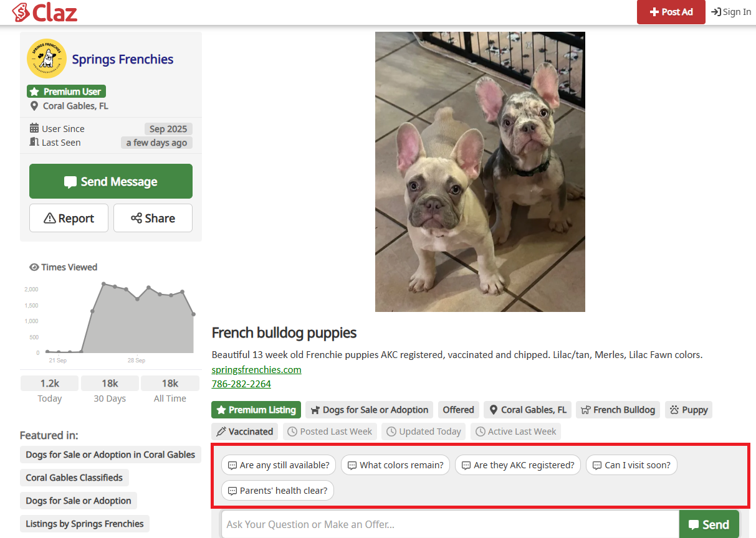The image size is (756, 538).
Task: Choose the 'Can I visit soon?' quick question
Action: pos(631,465)
